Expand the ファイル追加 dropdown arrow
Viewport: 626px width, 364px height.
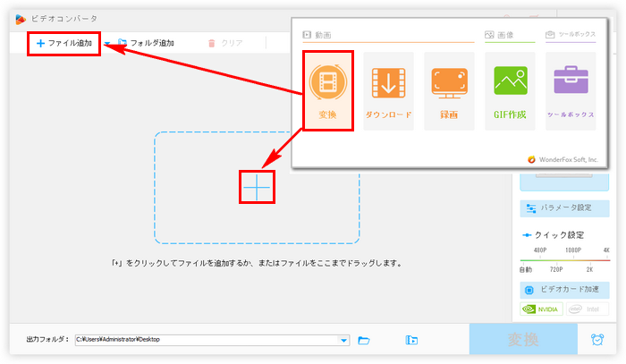point(107,43)
